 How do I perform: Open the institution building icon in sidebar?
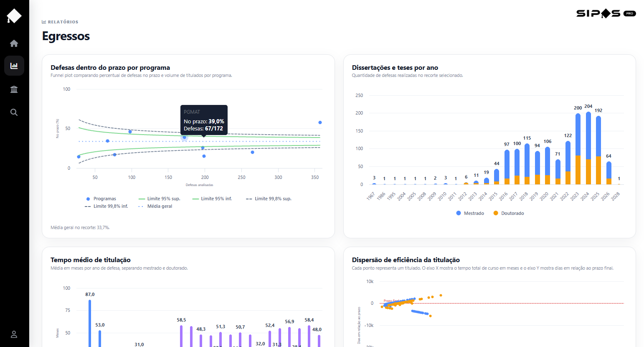(x=14, y=89)
